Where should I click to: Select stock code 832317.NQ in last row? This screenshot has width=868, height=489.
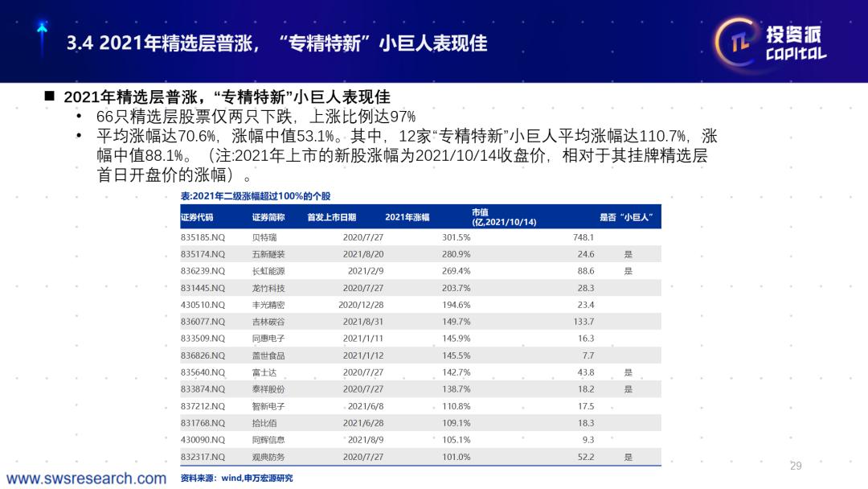coord(203,457)
